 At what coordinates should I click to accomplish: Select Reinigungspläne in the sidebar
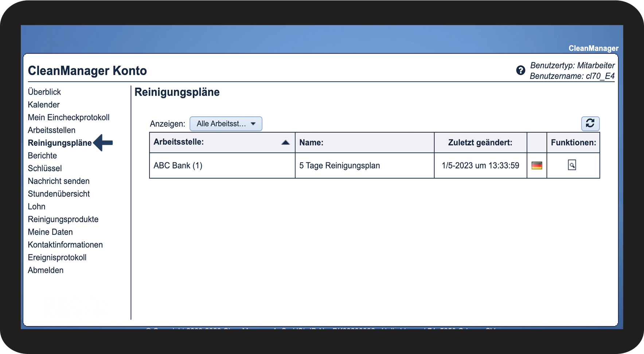click(60, 143)
